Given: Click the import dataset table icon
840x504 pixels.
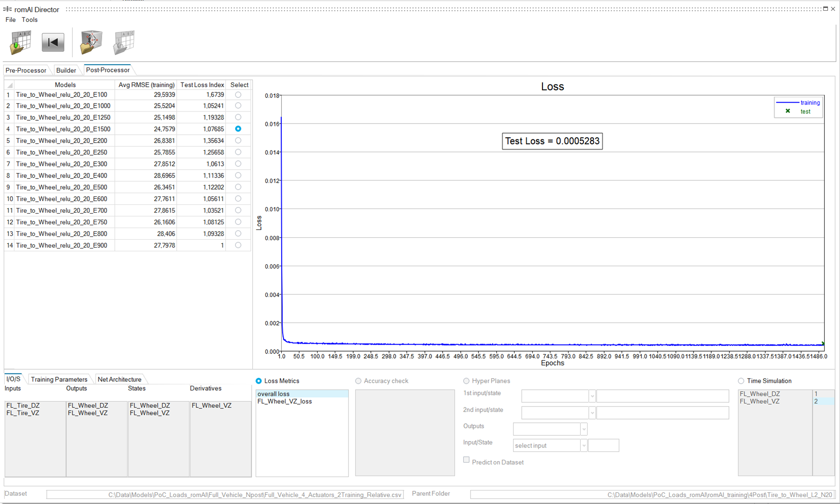Looking at the screenshot, I should (x=21, y=42).
